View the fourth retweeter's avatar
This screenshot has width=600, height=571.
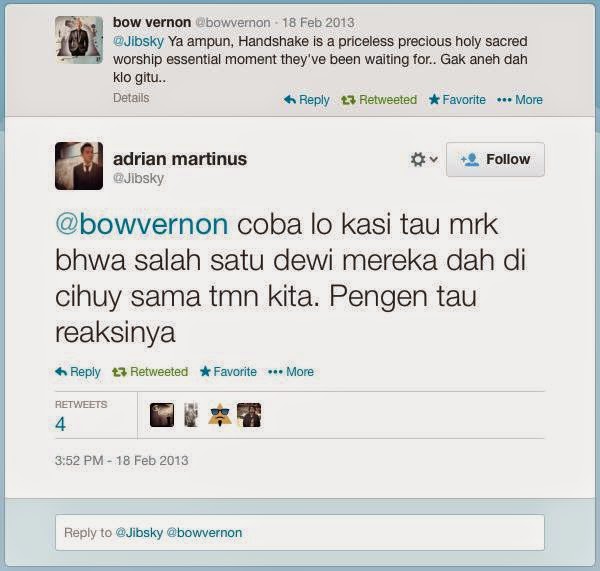tap(249, 415)
